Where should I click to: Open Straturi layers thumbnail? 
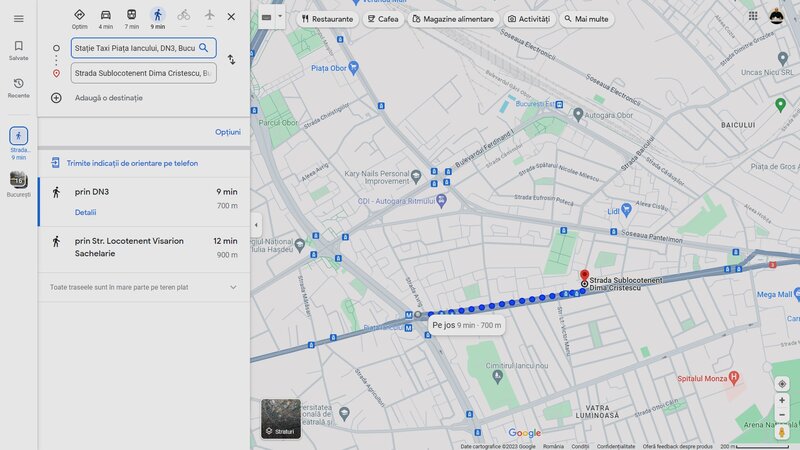pos(281,419)
